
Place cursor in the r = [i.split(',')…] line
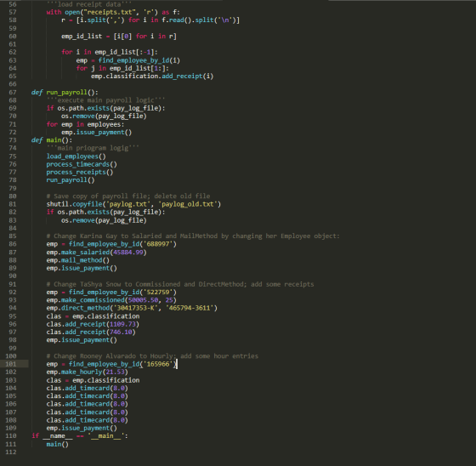point(150,20)
